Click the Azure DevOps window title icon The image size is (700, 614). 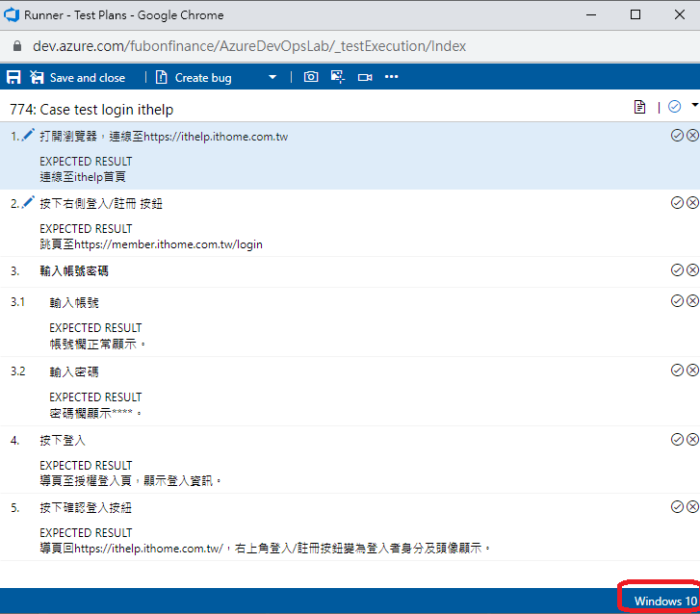[12, 14]
